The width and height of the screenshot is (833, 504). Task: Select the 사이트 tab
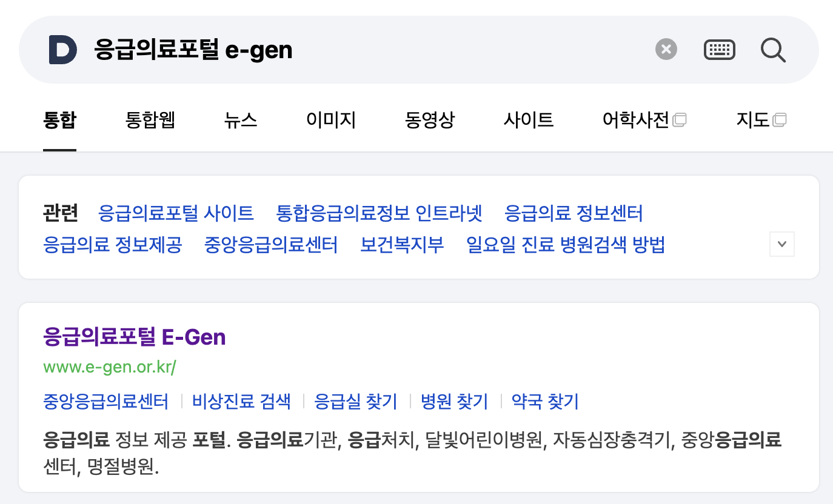(528, 120)
